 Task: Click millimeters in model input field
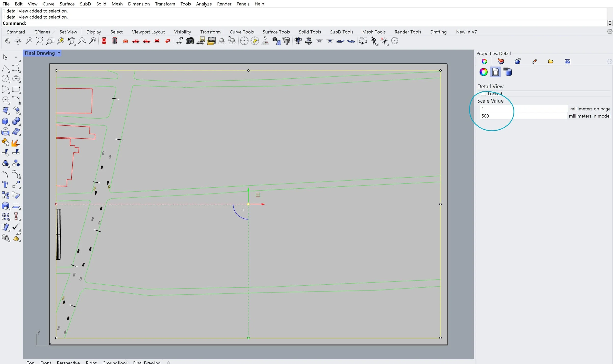[523, 116]
